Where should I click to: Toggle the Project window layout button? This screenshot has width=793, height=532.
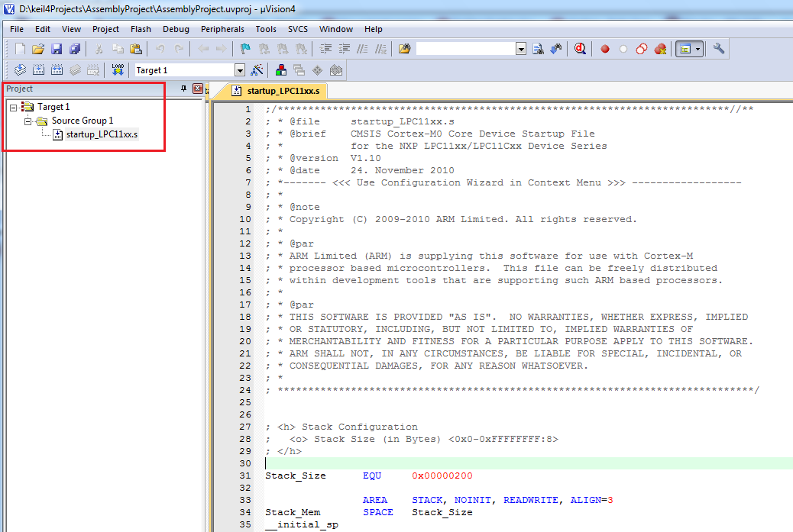(685, 49)
